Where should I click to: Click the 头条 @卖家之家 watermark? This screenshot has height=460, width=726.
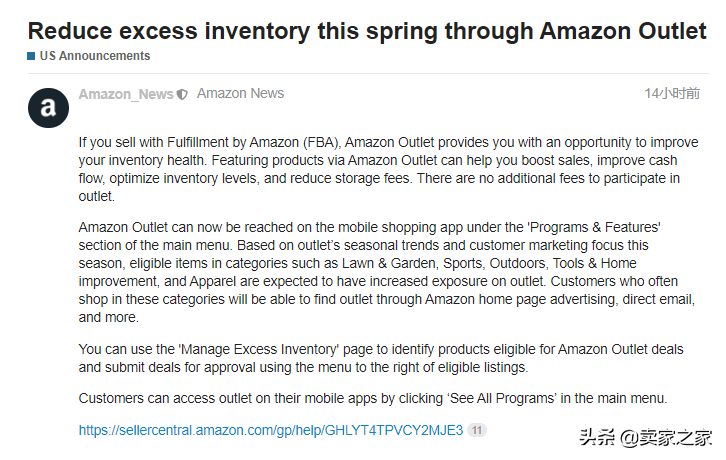pyautogui.click(x=645, y=437)
